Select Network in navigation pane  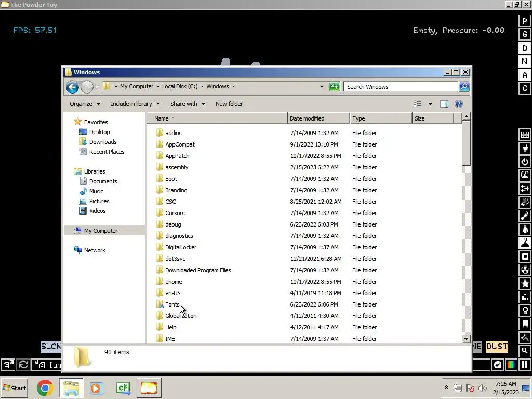(95, 250)
